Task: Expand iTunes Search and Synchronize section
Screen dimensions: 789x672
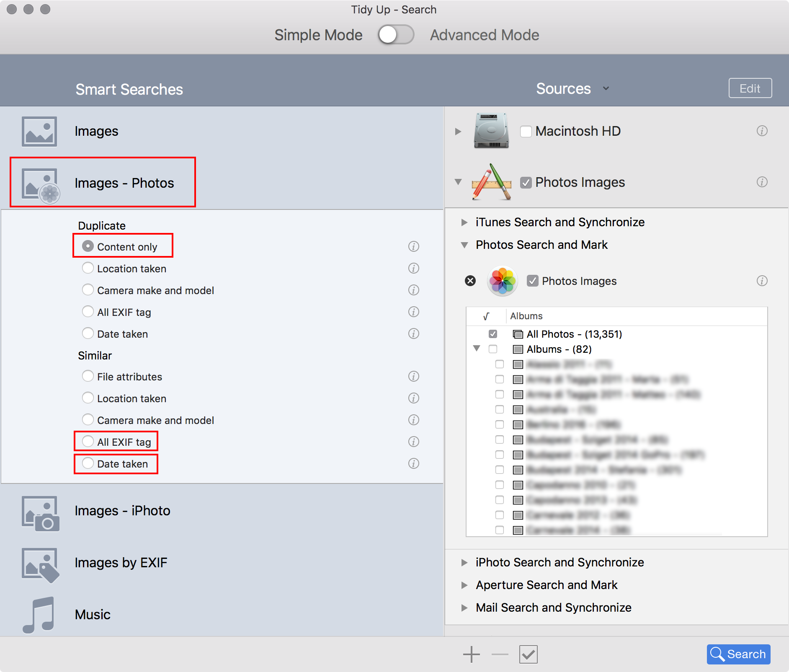Action: point(464,222)
